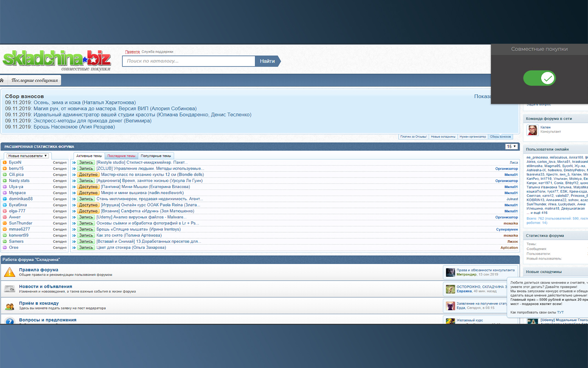Screen dimensions: 588x368
Task: Open the Новые пользователи dropdown
Action: tap(28, 156)
